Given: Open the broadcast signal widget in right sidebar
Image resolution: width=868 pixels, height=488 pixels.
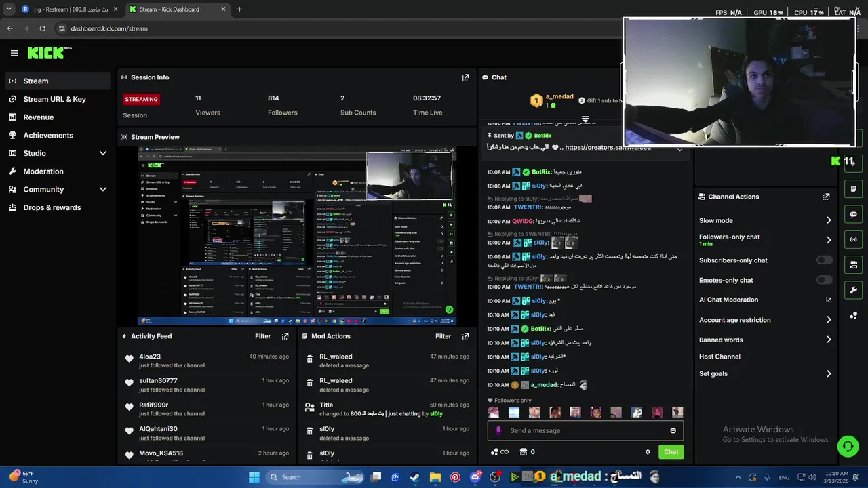Looking at the screenshot, I should coord(853,239).
